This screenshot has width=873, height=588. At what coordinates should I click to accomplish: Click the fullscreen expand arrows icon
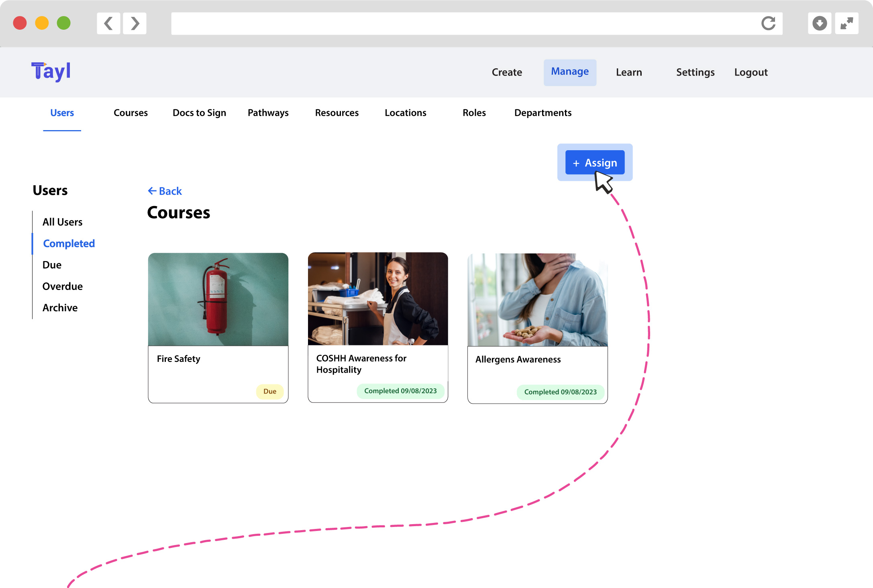(x=846, y=23)
